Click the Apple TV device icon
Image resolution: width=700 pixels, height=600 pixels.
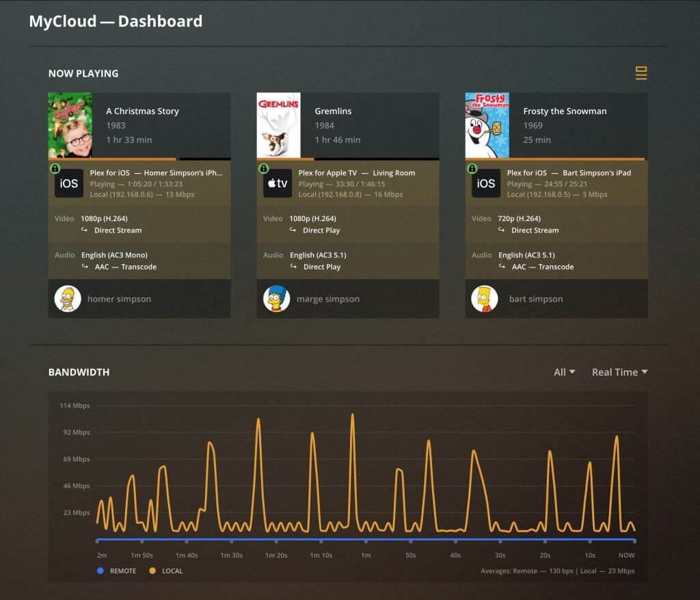point(278,183)
